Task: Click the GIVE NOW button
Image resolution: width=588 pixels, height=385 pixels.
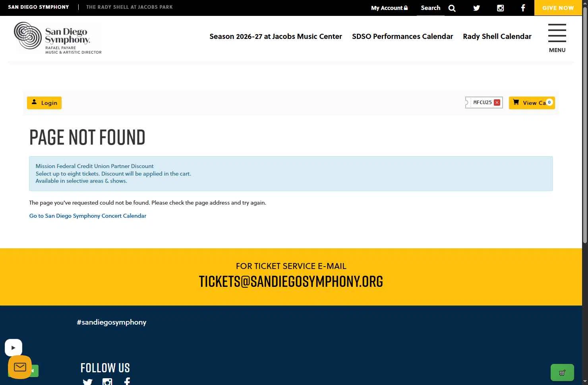Action: coord(558,8)
